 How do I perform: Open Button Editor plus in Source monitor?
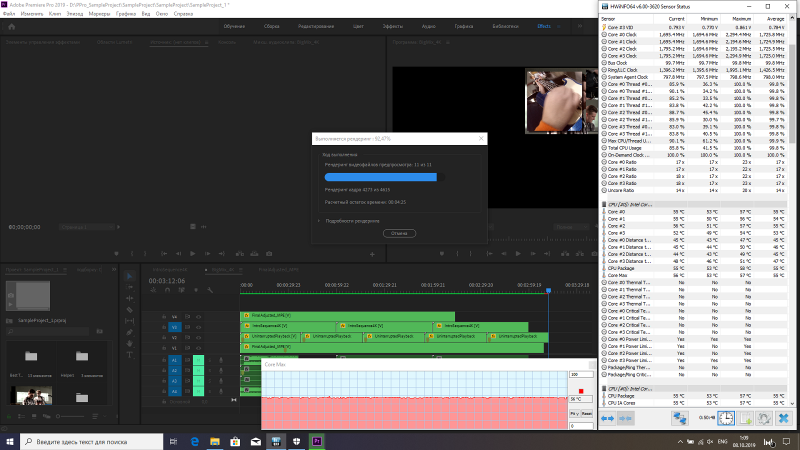pyautogui.click(x=372, y=254)
